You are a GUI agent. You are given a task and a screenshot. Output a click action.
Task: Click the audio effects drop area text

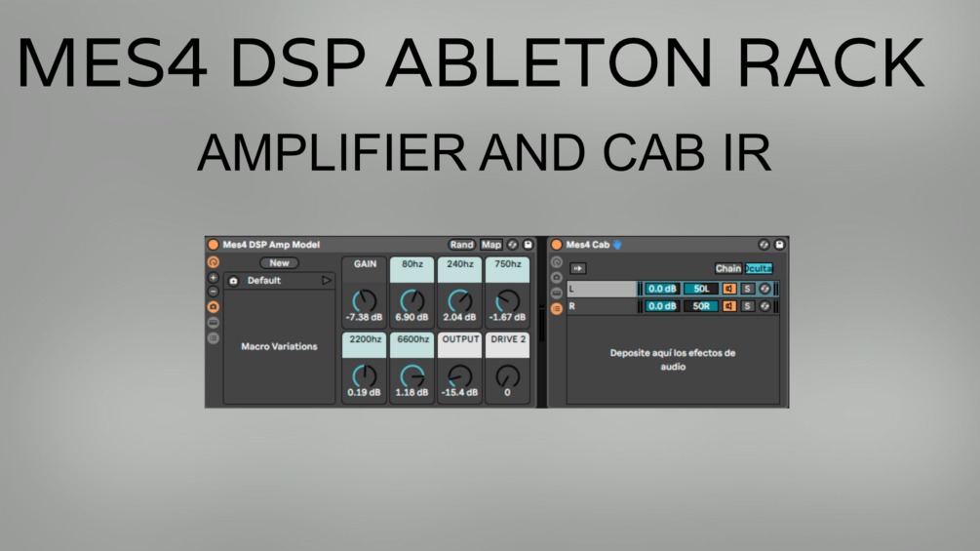[x=673, y=360]
